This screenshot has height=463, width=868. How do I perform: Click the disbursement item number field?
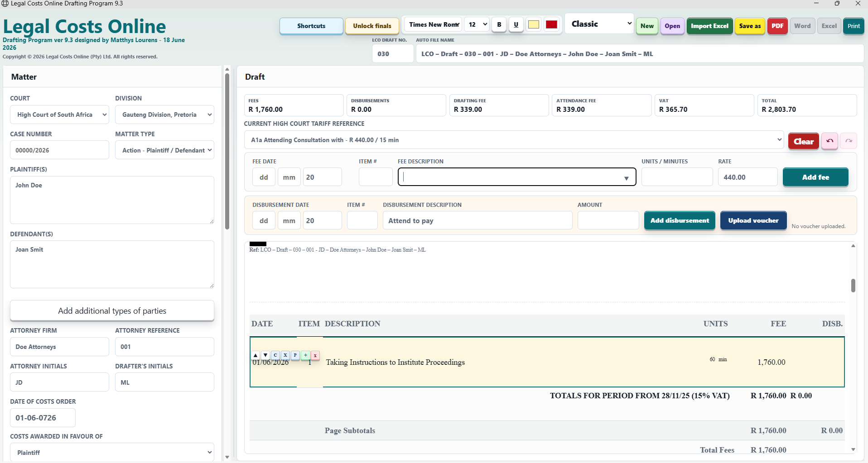pyautogui.click(x=362, y=220)
